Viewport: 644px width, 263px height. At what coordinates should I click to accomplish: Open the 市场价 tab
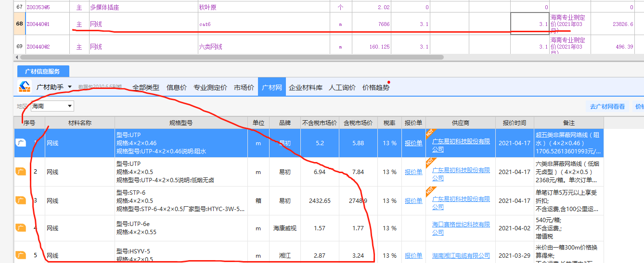(x=244, y=88)
